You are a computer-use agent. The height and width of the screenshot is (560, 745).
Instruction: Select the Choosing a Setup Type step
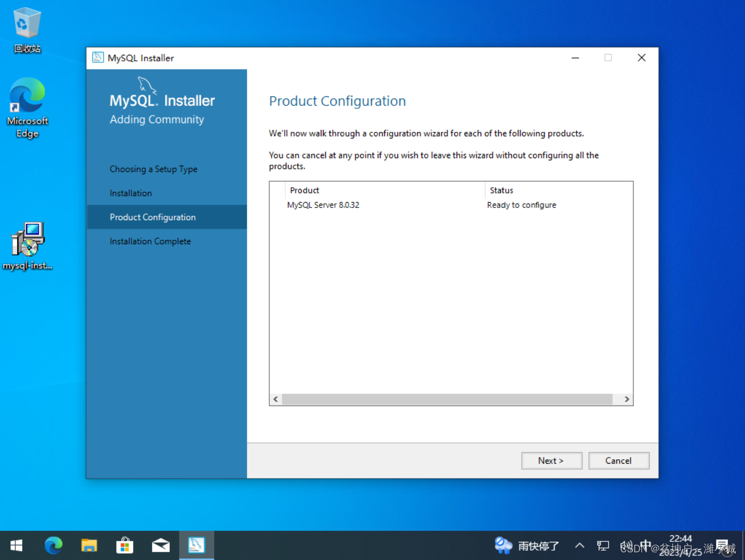153,169
